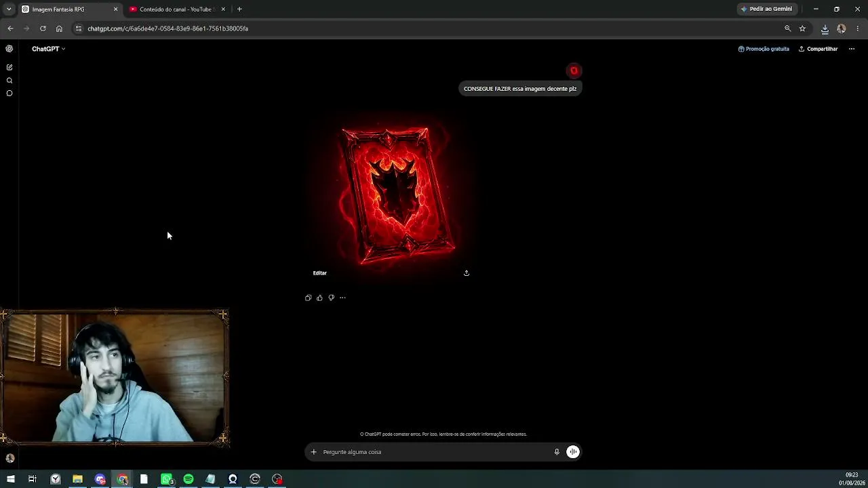Screen dimensions: 868x488
Task: Click the plus attach button in the prompt box
Action: [313, 452]
